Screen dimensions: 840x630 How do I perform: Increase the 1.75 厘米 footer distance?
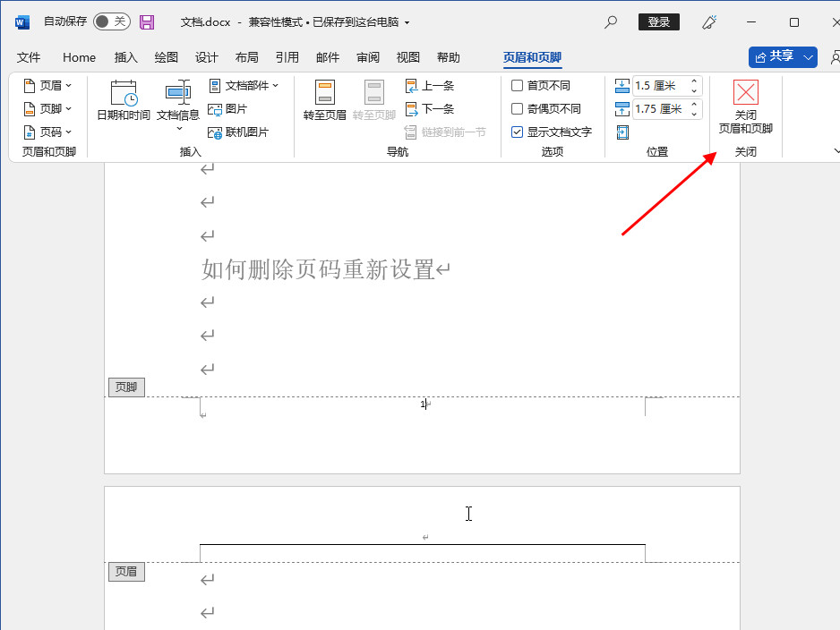point(694,105)
